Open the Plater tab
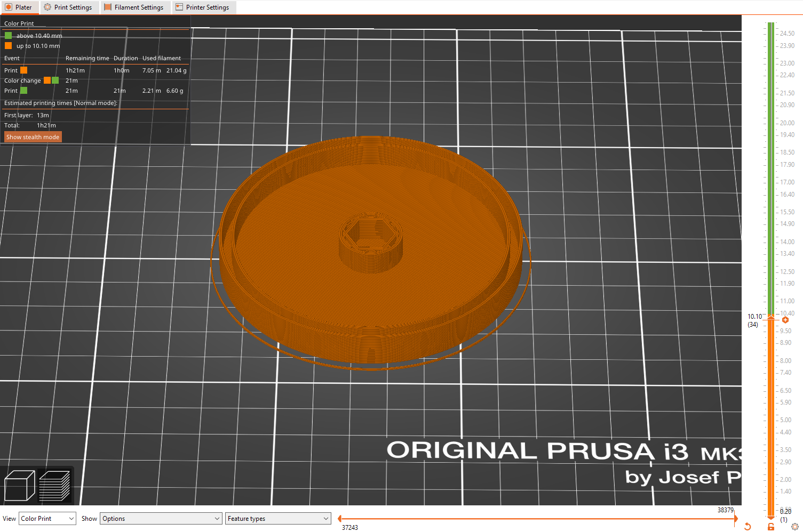803x532 pixels. coord(19,7)
